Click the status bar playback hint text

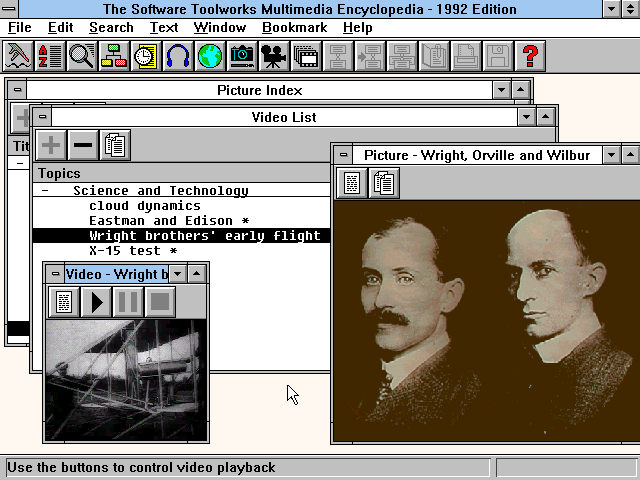(x=141, y=467)
